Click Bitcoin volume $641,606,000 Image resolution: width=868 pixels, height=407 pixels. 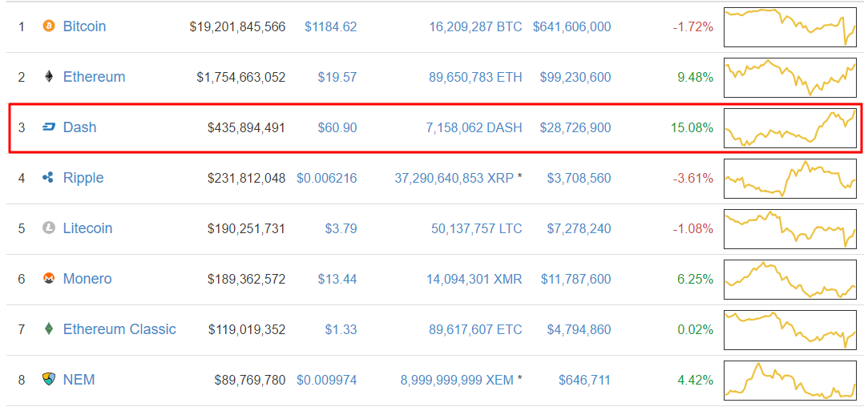(x=572, y=26)
